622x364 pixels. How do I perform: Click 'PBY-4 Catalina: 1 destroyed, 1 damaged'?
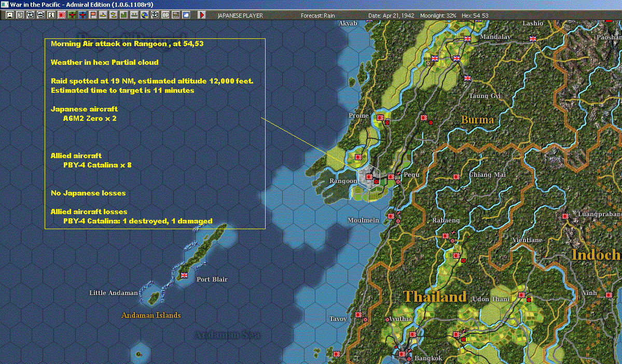pos(137,221)
